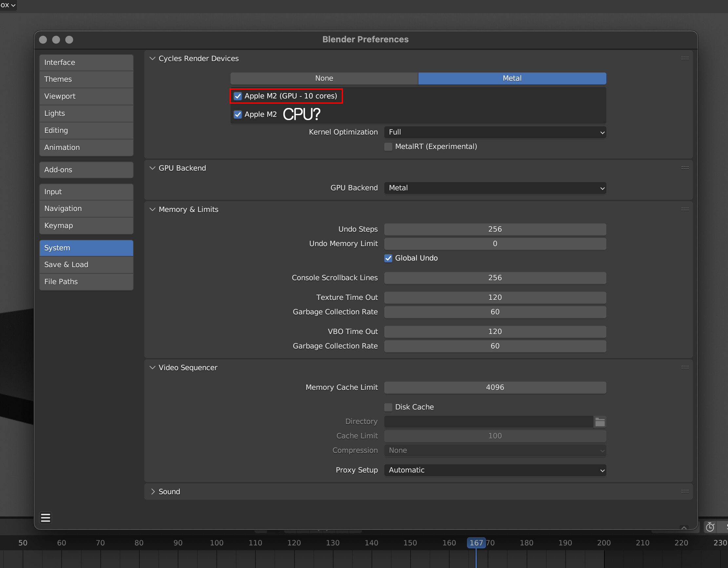Open the Proxy Setup dropdown

tap(495, 470)
